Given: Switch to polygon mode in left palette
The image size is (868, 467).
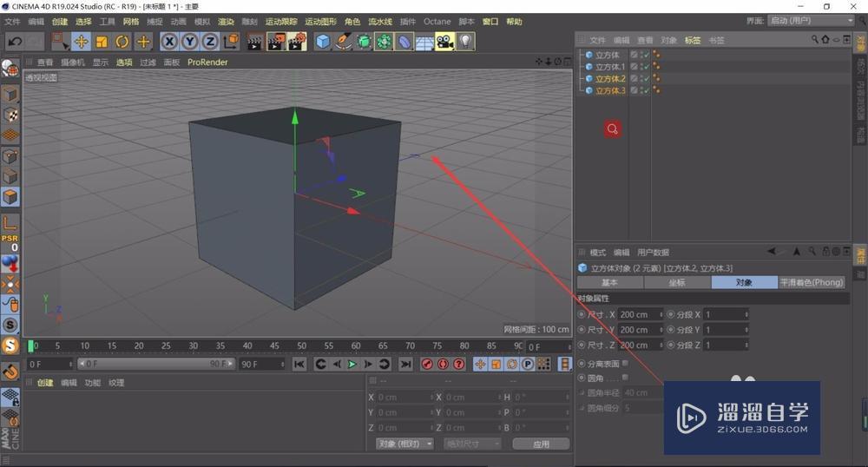Looking at the screenshot, I should click(10, 197).
